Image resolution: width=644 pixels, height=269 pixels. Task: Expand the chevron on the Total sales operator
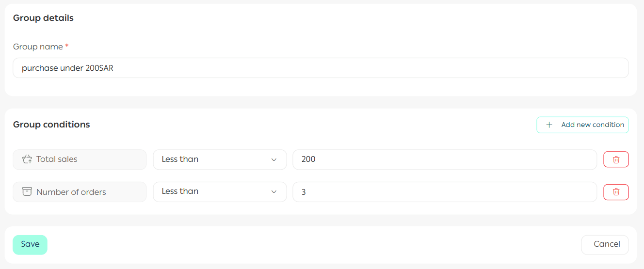tap(274, 159)
